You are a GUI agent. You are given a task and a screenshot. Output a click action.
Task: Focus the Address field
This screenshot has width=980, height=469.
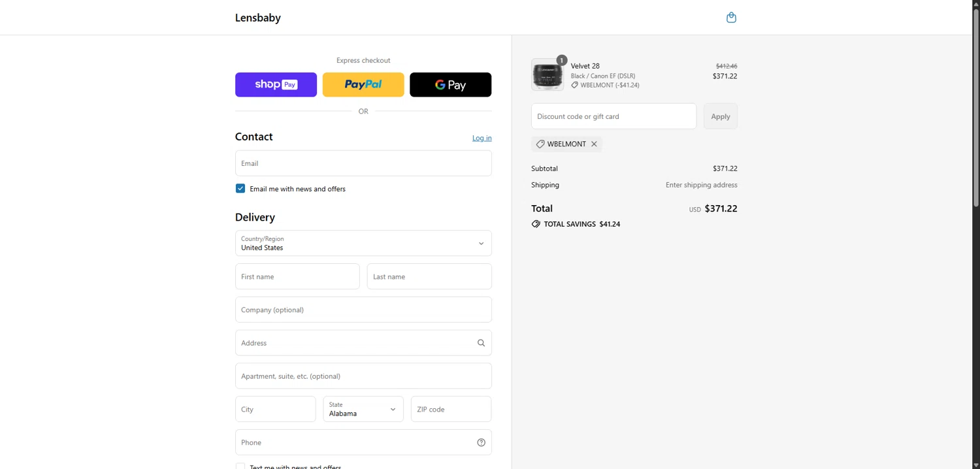pos(363,343)
